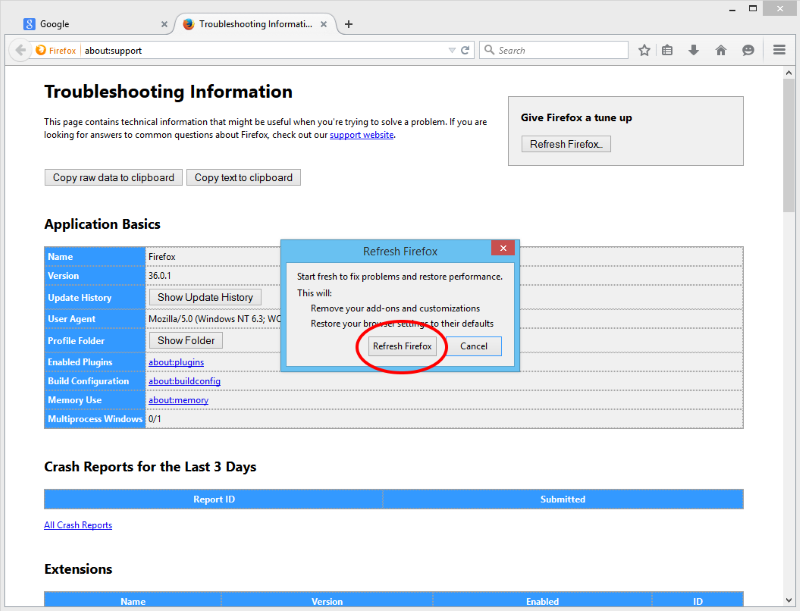The image size is (800, 611).
Task: Open the about:plugins link
Action: click(x=176, y=362)
